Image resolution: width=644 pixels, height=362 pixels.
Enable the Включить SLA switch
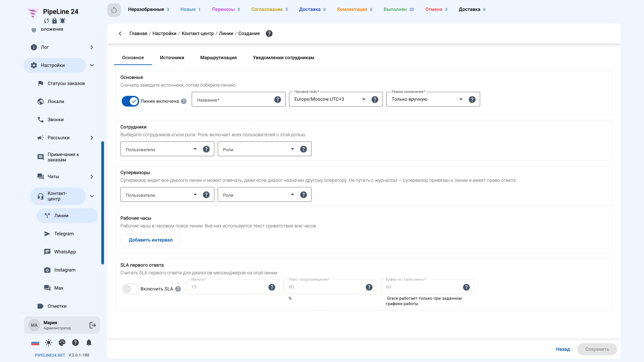click(130, 289)
